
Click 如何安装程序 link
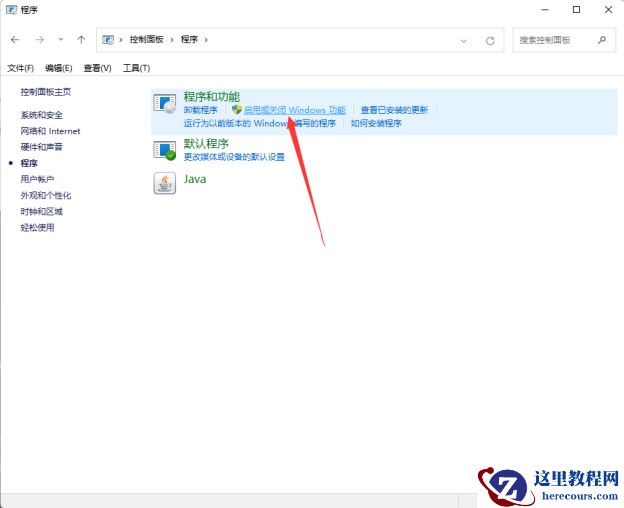pyautogui.click(x=376, y=123)
